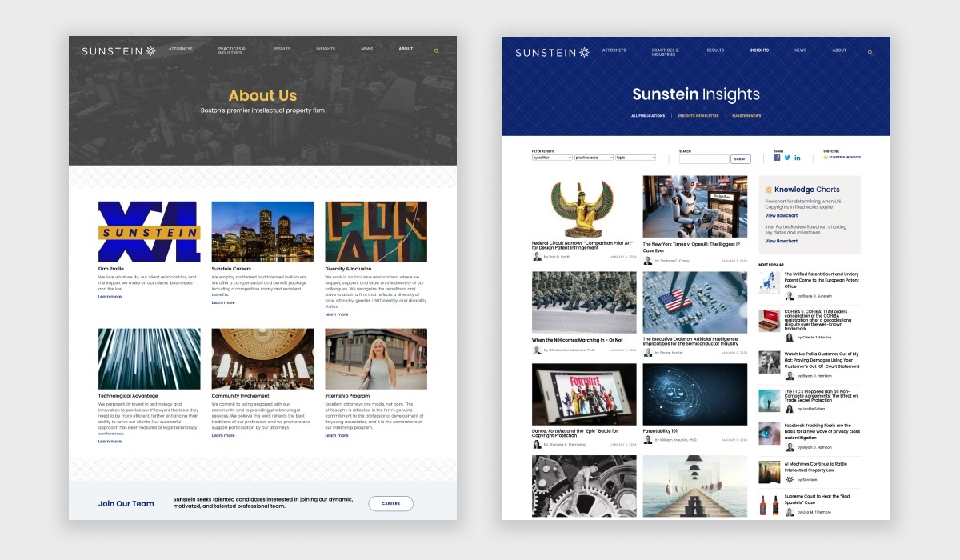
Task: Open the New York Times v. OpenAI robot image
Action: pyautogui.click(x=695, y=206)
